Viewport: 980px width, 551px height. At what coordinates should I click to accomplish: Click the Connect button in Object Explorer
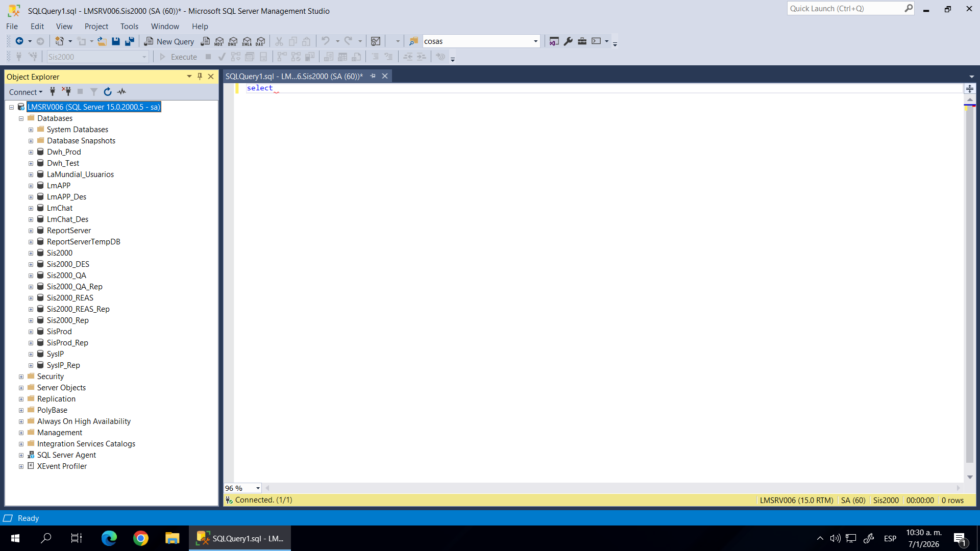(26, 92)
